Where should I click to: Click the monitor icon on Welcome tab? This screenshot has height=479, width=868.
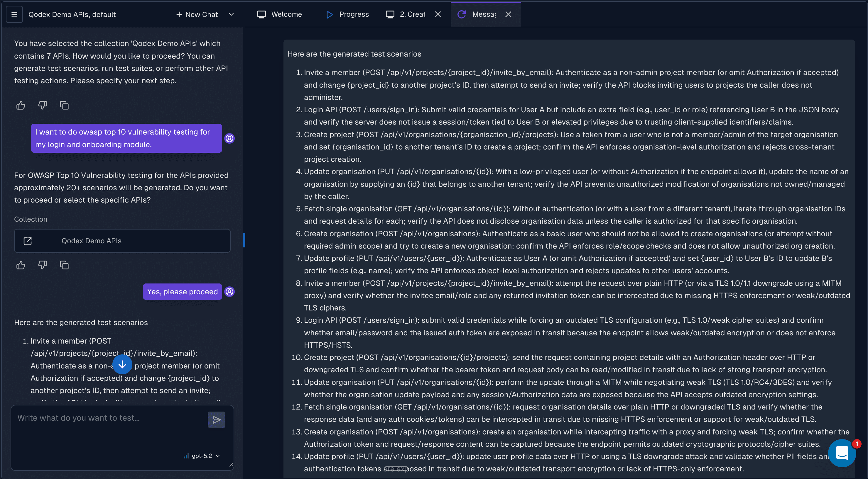tap(261, 14)
